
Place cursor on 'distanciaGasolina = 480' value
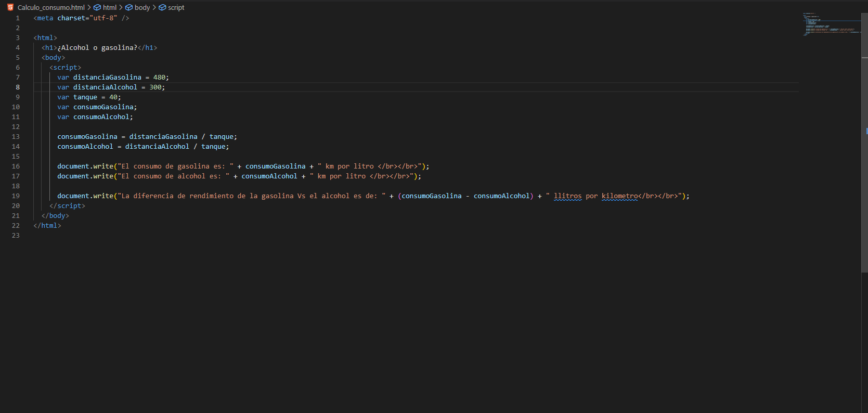(x=159, y=78)
